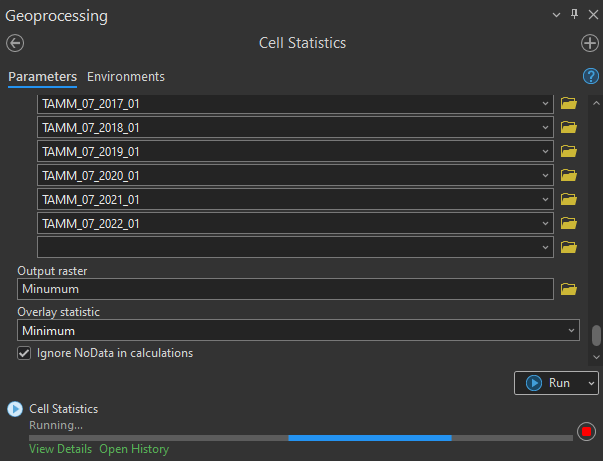Screen dimensions: 603x461
Task: Expand the Overlay statistic Minimum dropdown
Action: [x=571, y=330]
